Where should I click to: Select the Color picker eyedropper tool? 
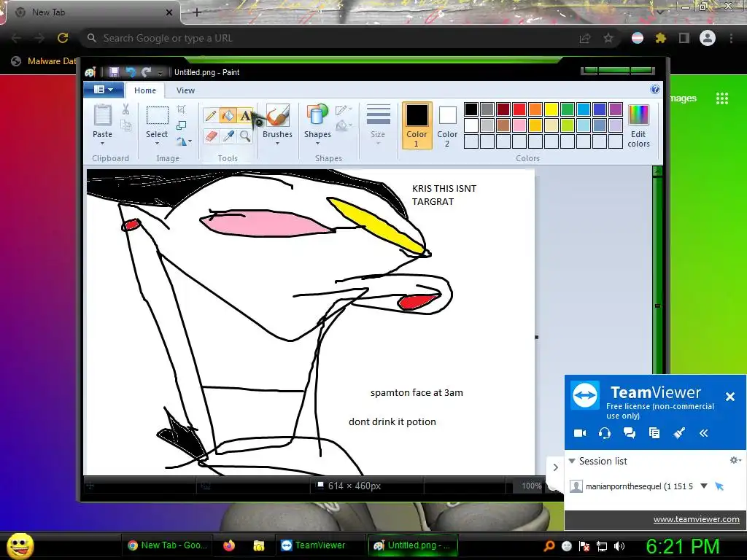pyautogui.click(x=228, y=136)
